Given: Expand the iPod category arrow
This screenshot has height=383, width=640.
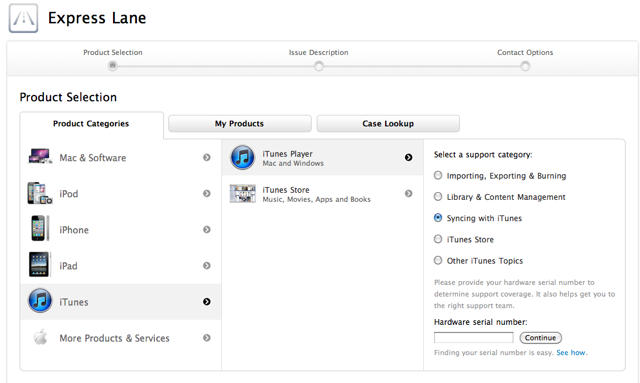Looking at the screenshot, I should [x=207, y=193].
